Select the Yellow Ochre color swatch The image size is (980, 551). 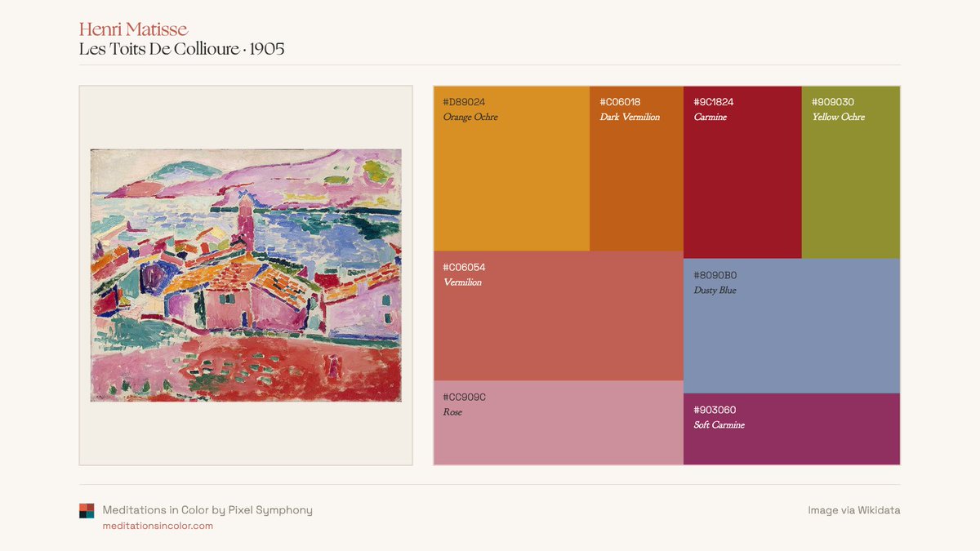851,172
